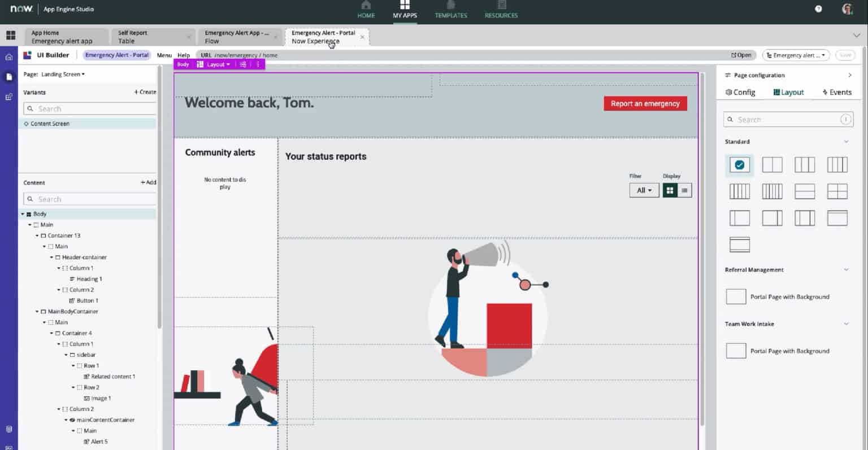Open the home icon in UI Builder sidebar

(x=8, y=56)
